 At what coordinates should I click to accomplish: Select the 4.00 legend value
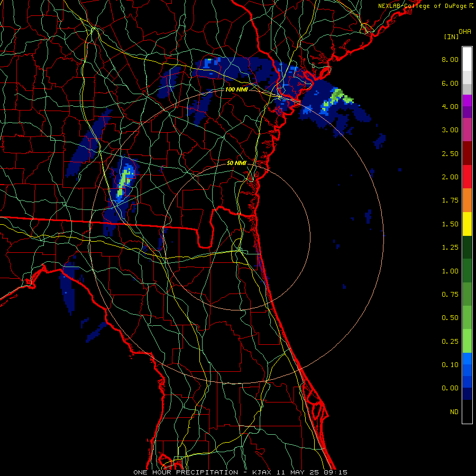[450, 106]
